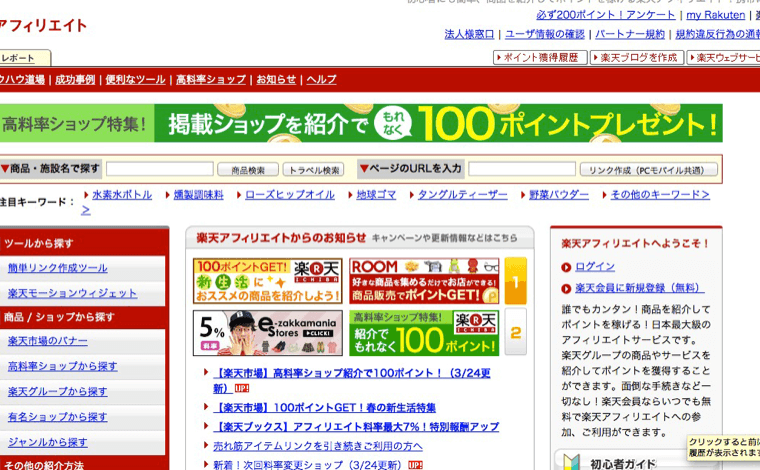Click the 初心者ガイド leaf icon
The image size is (760, 470).
click(x=572, y=462)
